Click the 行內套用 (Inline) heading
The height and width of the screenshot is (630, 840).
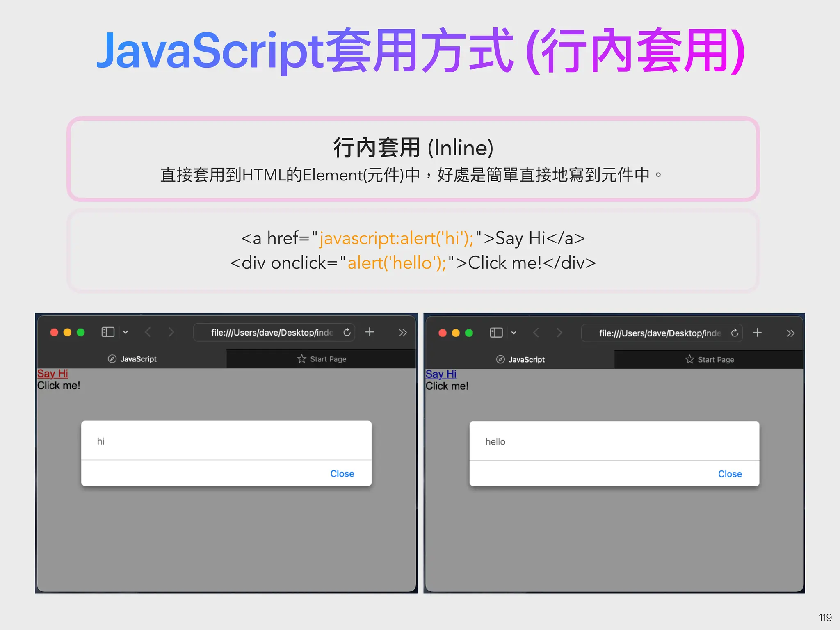(x=413, y=148)
